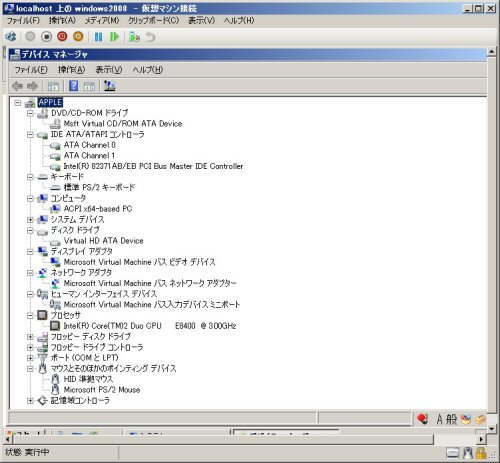The height and width of the screenshot is (463, 500).
Task: Click the Ctrl+Alt+Delete icon in VM toolbar
Action: tap(11, 37)
